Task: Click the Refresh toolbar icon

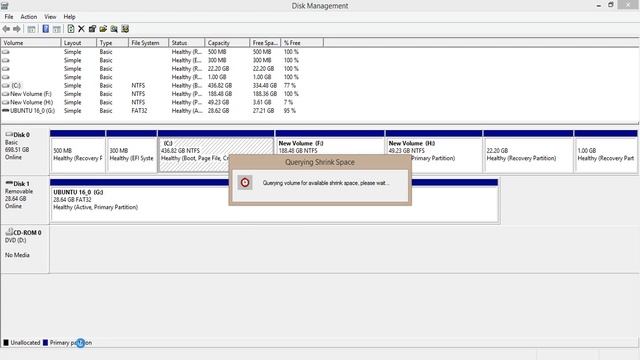Action: 71,29
